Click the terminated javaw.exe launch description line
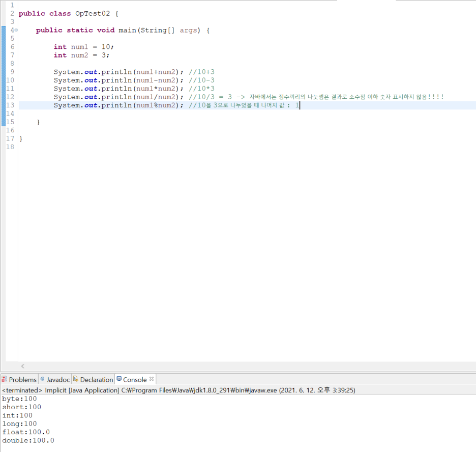 pyautogui.click(x=178, y=390)
